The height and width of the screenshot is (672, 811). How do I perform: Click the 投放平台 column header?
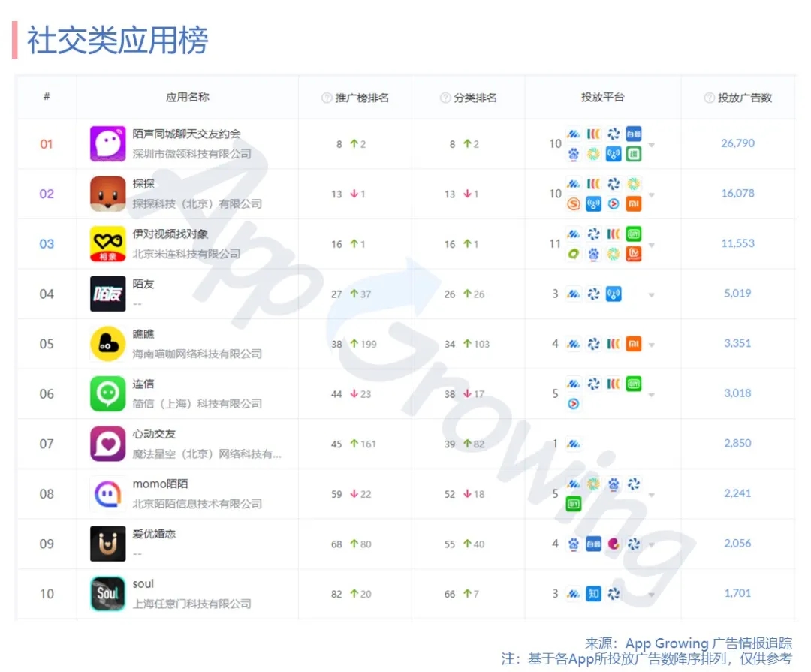coord(602,98)
